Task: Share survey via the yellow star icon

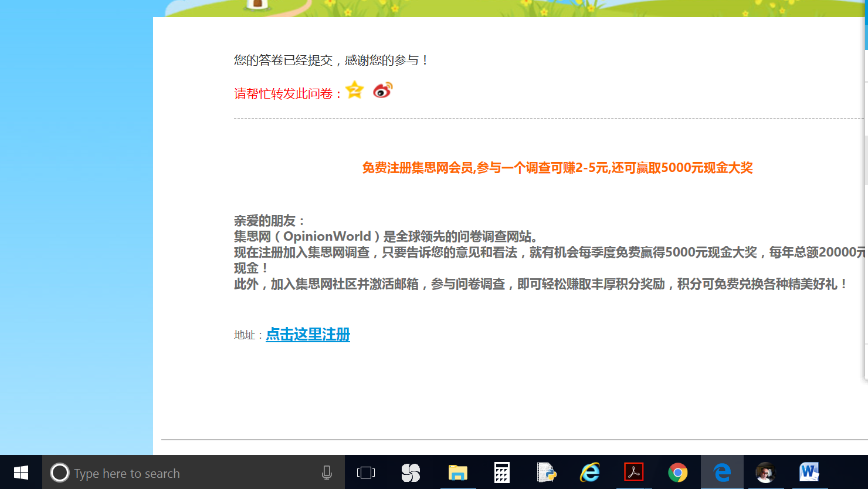Action: [355, 90]
